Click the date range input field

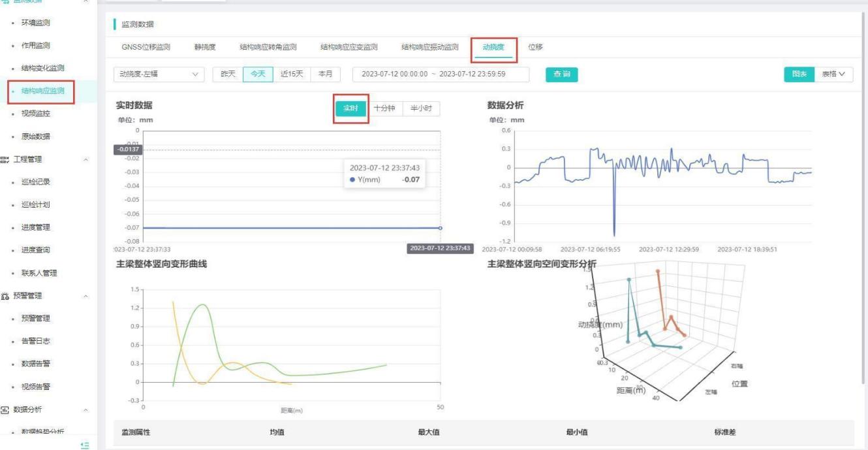click(441, 74)
